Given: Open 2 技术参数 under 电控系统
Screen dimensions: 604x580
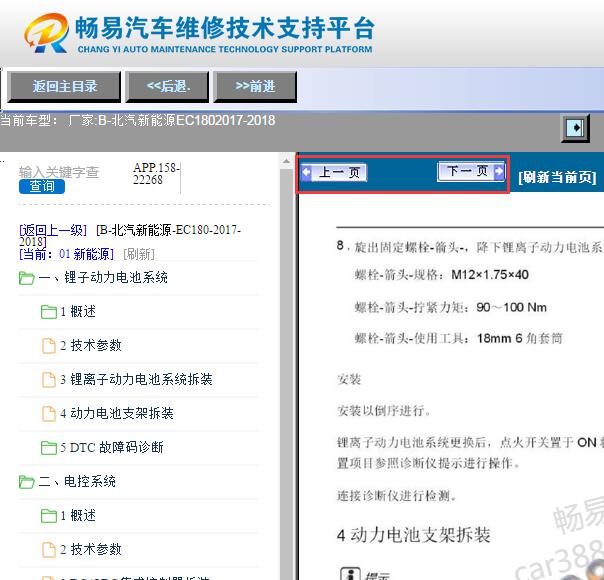Looking at the screenshot, I should (x=91, y=549).
